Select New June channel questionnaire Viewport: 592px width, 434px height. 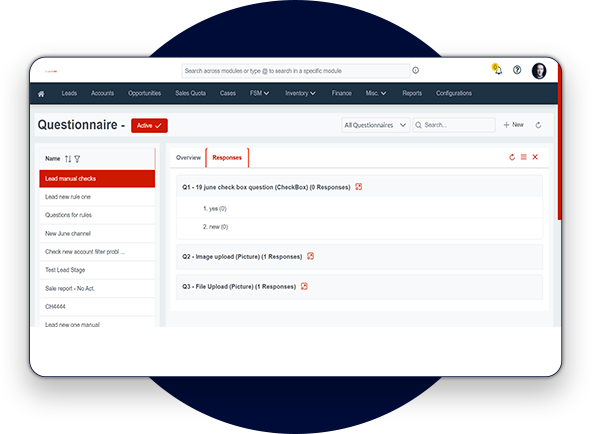(97, 234)
